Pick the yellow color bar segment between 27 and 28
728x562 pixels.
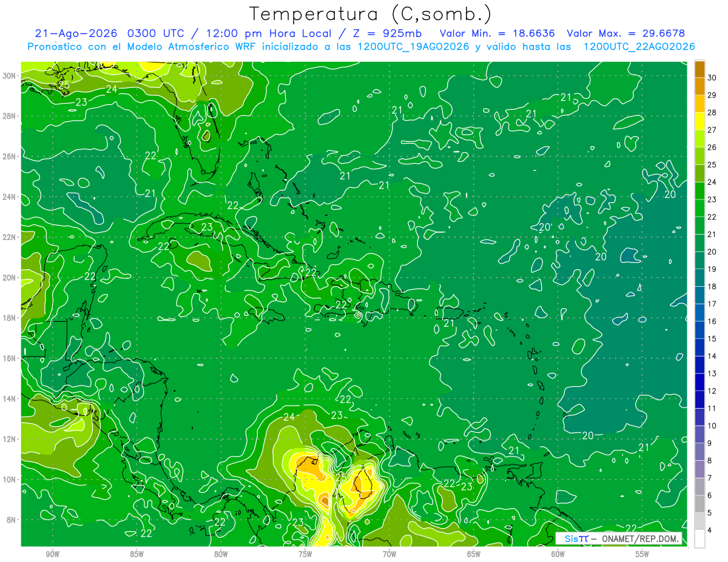(x=699, y=121)
